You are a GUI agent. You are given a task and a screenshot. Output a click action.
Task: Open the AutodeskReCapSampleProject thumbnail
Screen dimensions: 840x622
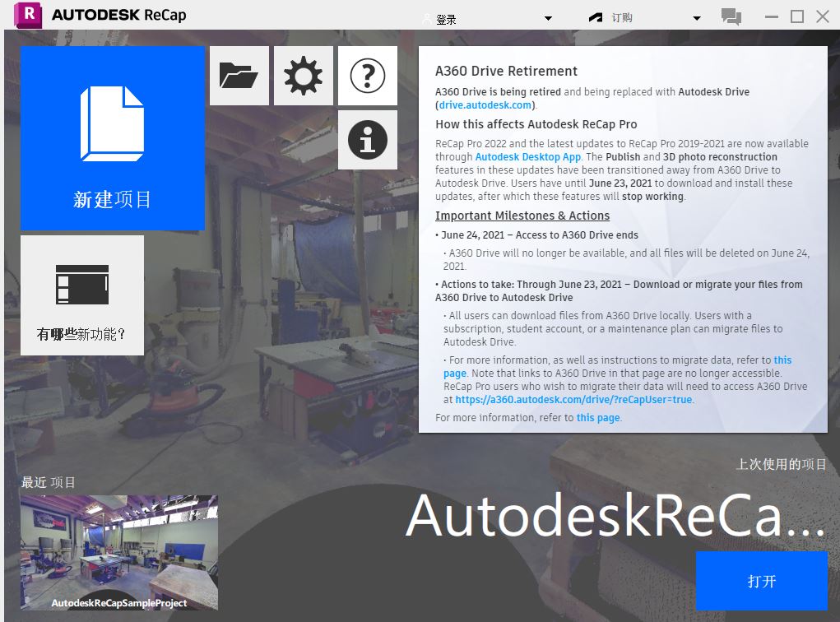point(118,552)
